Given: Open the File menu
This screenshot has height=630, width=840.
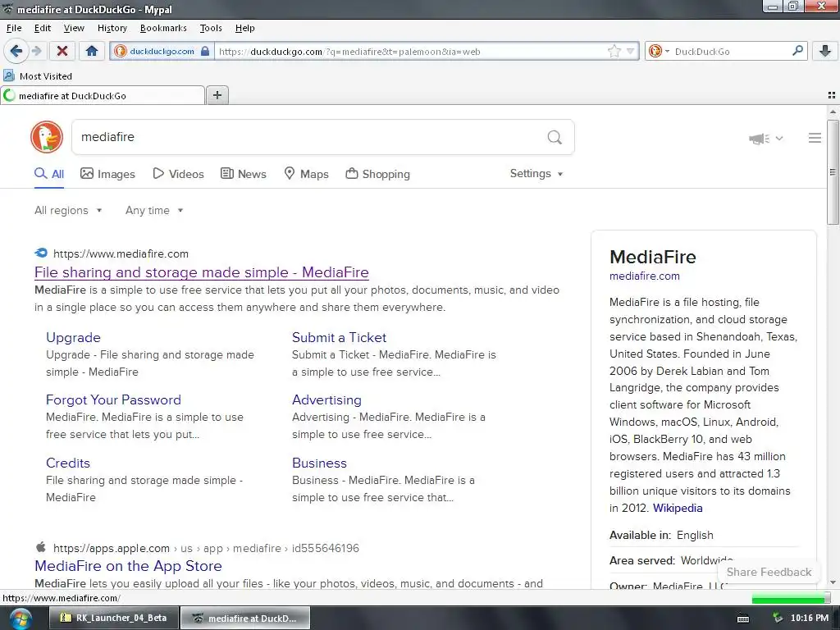Looking at the screenshot, I should [14, 28].
